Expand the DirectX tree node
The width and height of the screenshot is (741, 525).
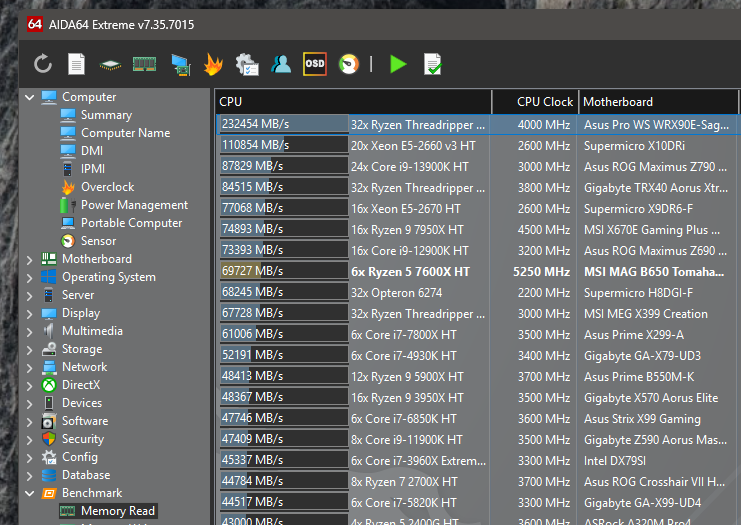30,385
